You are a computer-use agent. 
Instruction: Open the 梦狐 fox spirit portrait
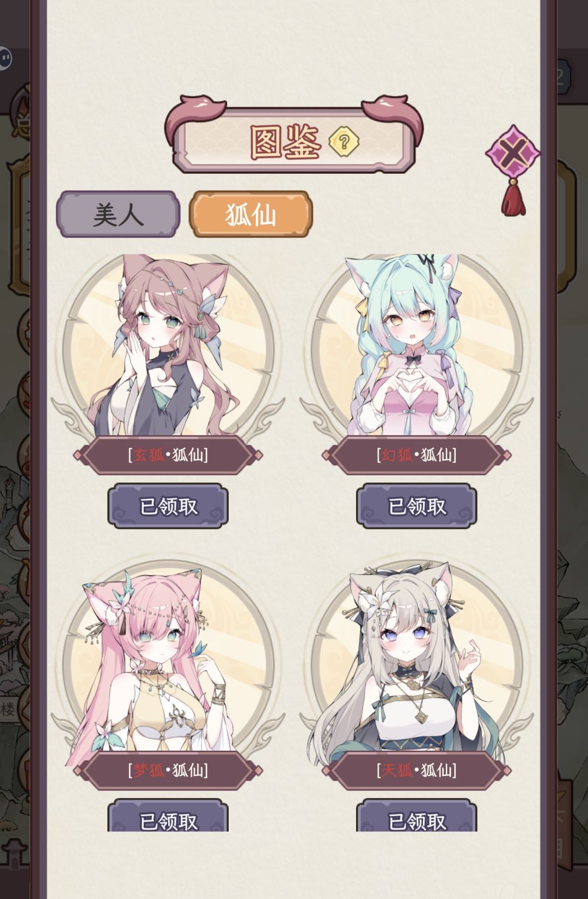point(168,660)
